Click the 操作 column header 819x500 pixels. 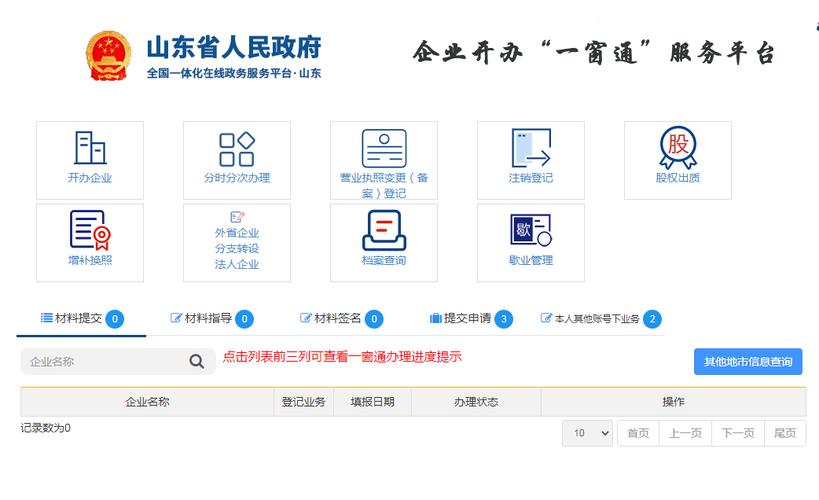click(x=673, y=402)
